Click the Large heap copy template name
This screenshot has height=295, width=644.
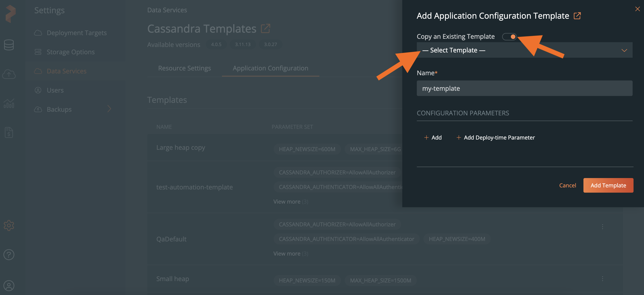tap(181, 148)
